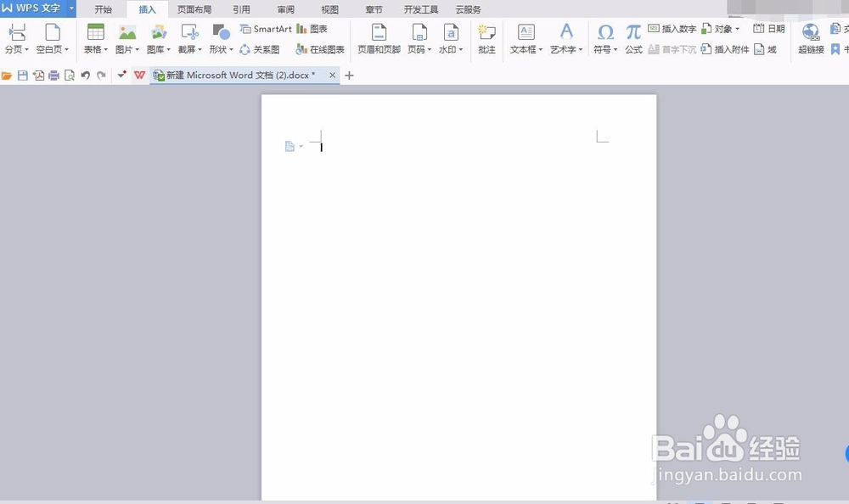Go to the 引用 tab
The height and width of the screenshot is (504, 849).
(x=241, y=9)
